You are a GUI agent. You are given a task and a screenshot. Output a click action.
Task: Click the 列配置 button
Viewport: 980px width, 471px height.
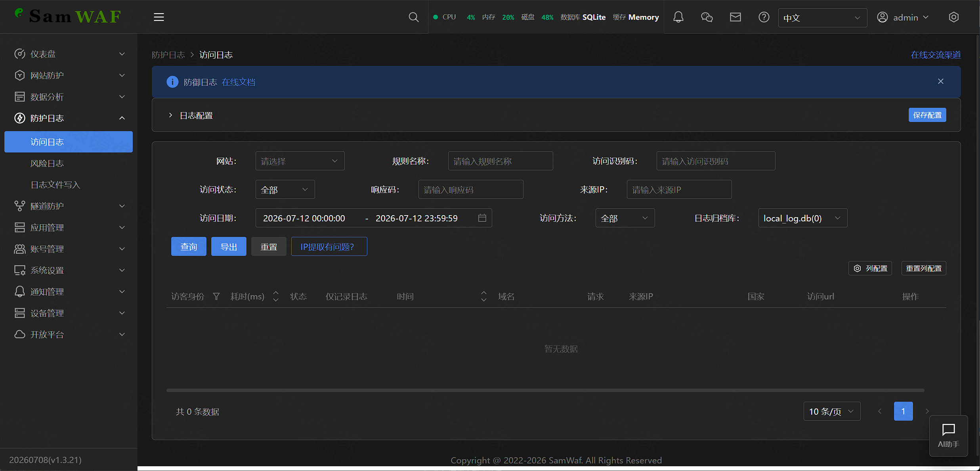tap(870, 268)
